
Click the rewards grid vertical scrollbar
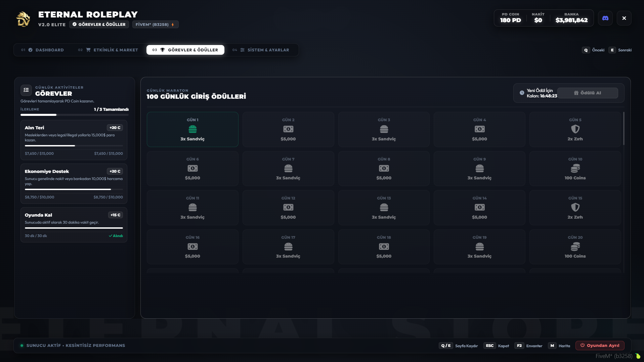click(x=624, y=129)
